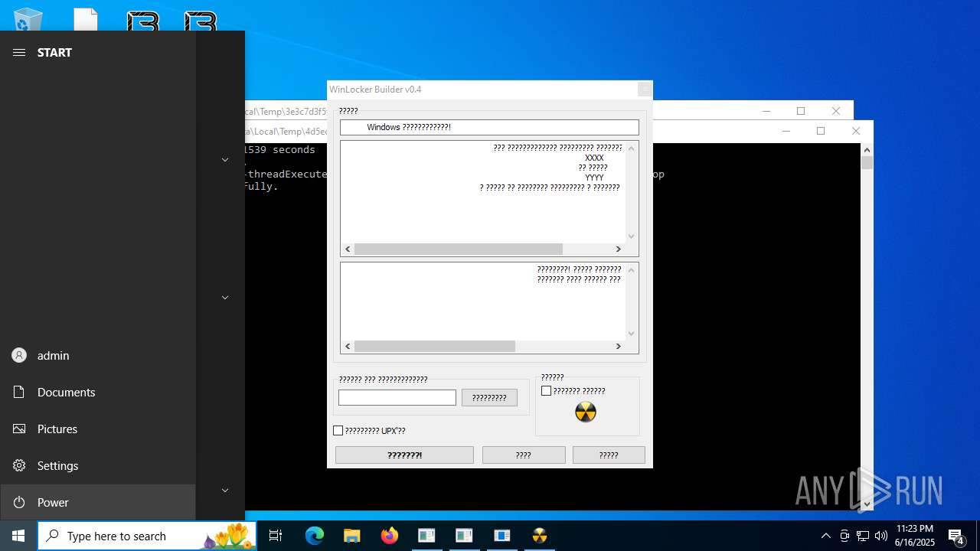This screenshot has width=980, height=551.
Task: Launch Microsoft Edge from the taskbar
Action: coord(315,536)
